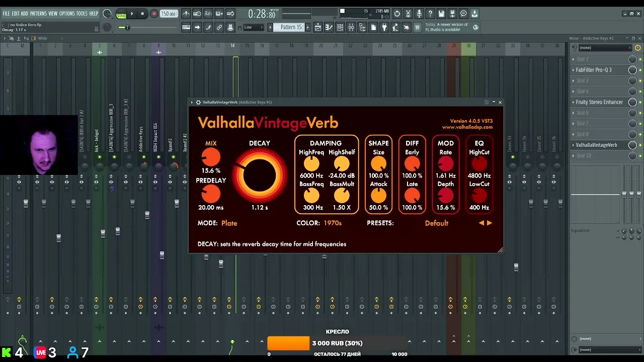Open the mixer icon in toolbar
Screen dimensions: 644x362
click(x=351, y=27)
